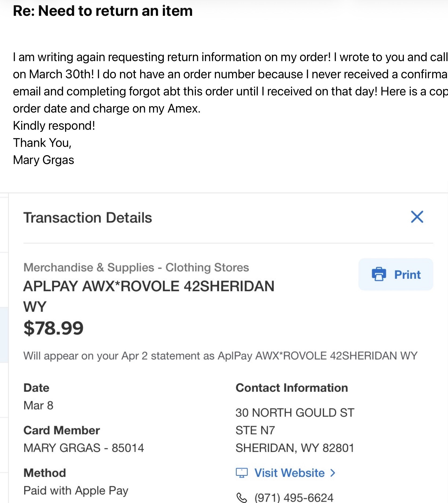
Task: Select the Mar 8 date value
Action: pos(38,405)
